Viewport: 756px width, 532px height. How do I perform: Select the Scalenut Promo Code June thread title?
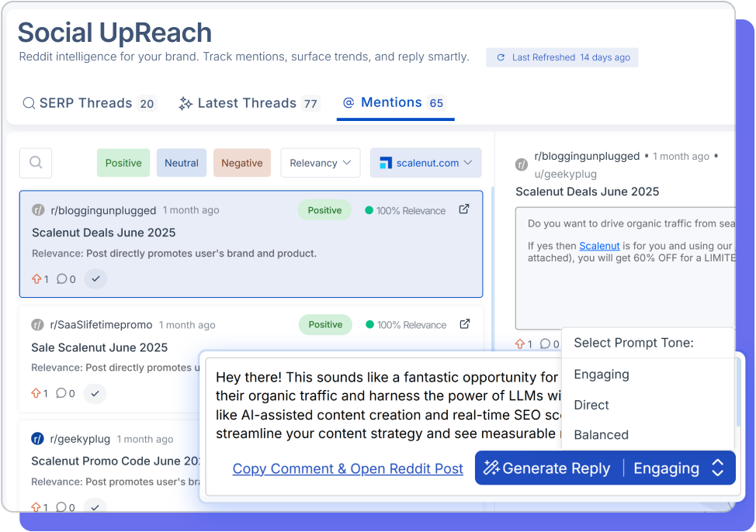point(116,461)
